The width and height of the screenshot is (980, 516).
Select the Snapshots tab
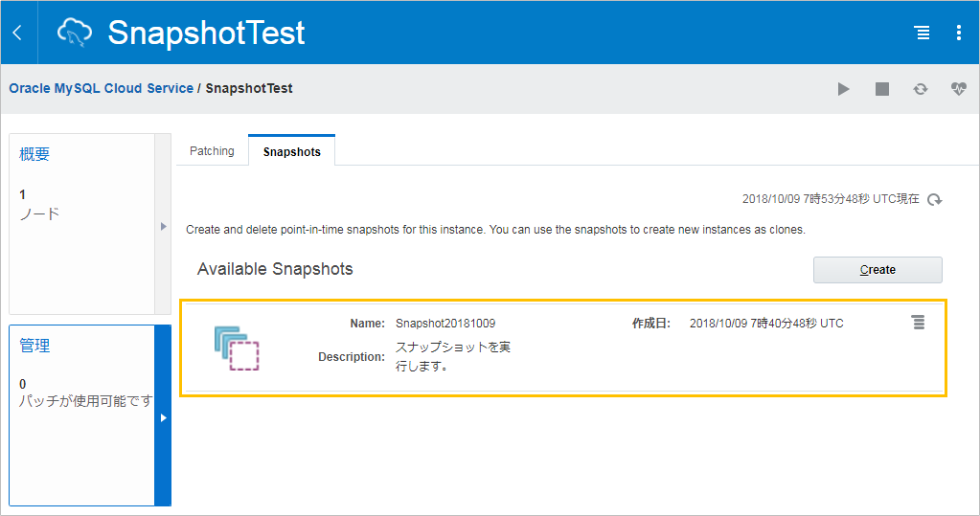(x=292, y=152)
